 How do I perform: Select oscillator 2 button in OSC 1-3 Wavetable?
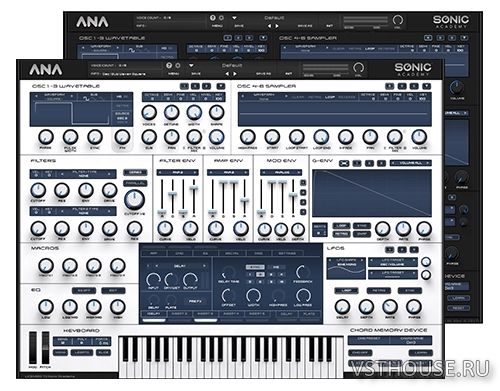tap(195, 86)
